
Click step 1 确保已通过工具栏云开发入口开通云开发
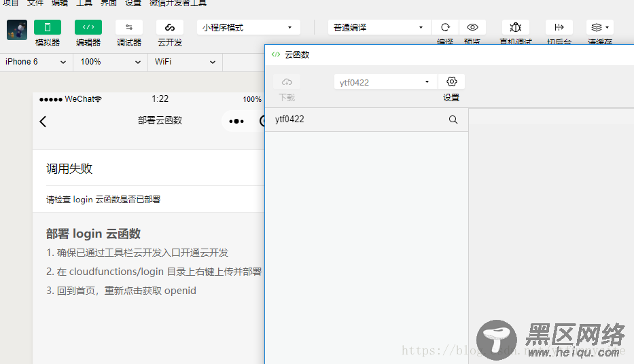(137, 253)
